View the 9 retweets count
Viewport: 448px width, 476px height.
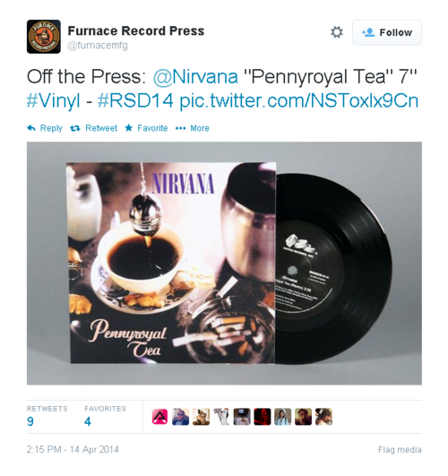point(30,421)
